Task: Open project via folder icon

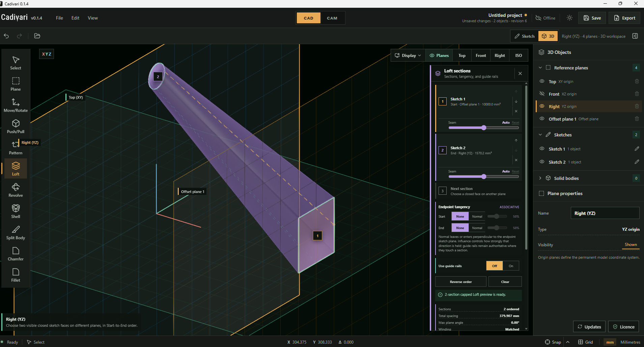Action: click(x=37, y=36)
